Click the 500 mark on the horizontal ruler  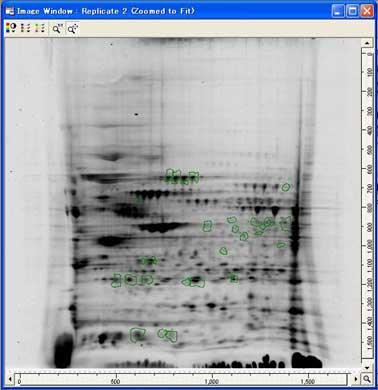(x=115, y=381)
